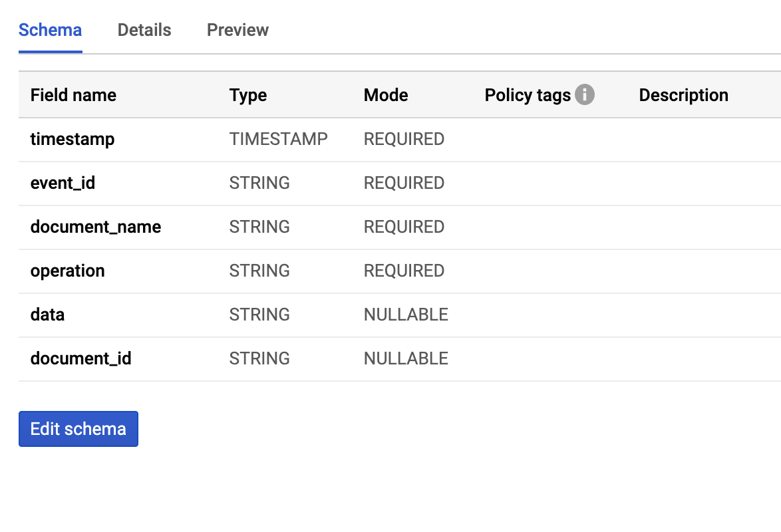This screenshot has height=532, width=781.
Task: Click the STRING type of data field
Action: coord(259,315)
